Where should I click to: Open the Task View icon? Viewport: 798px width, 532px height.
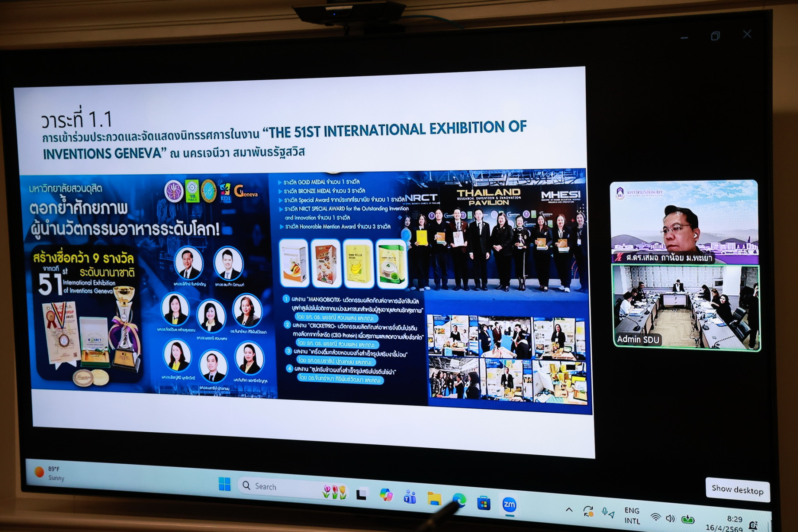(361, 494)
